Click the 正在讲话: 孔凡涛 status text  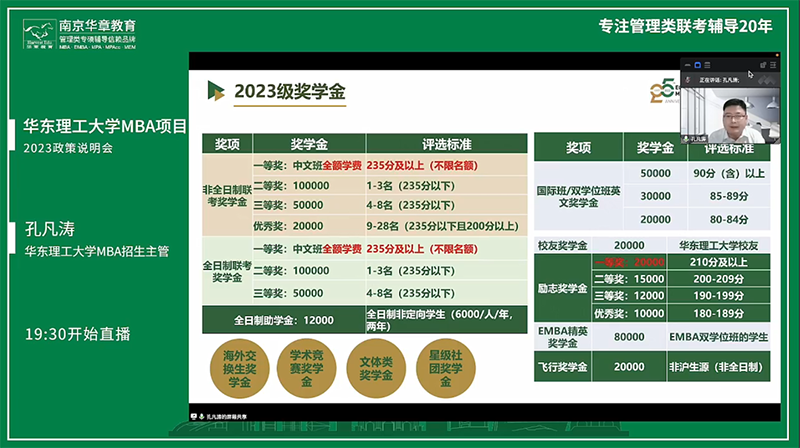click(719, 80)
